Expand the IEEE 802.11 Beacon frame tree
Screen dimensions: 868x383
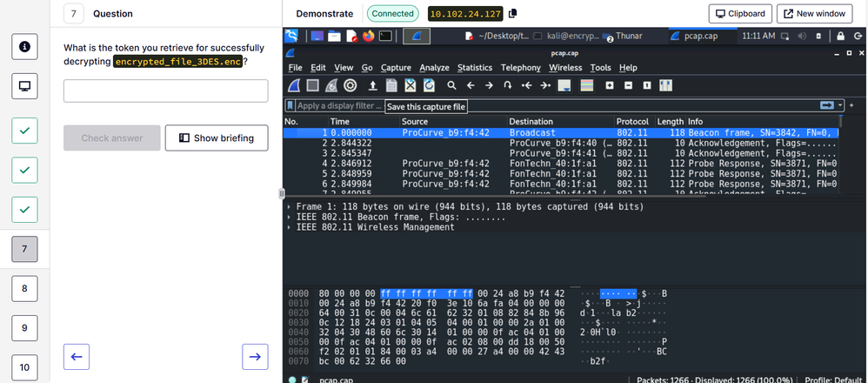[288, 217]
